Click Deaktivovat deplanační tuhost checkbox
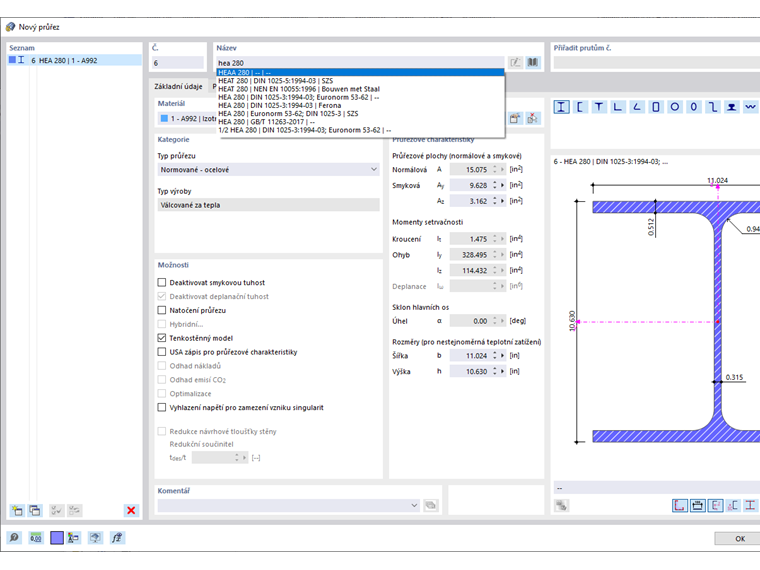 [x=162, y=296]
